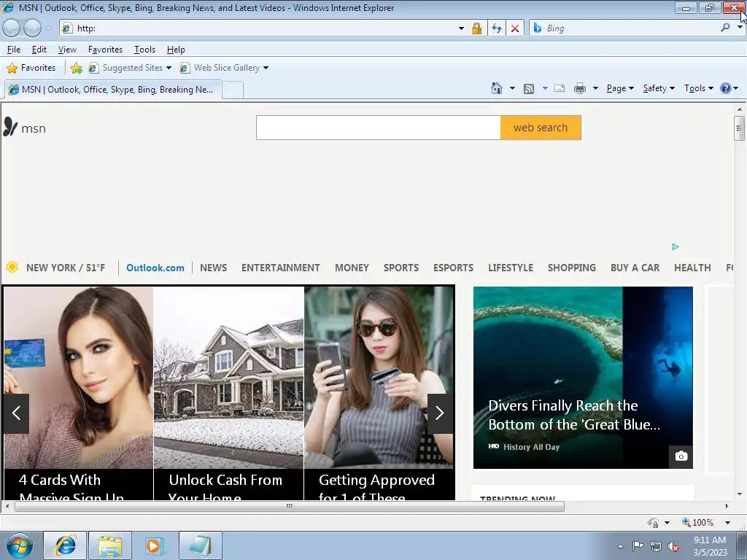Image resolution: width=747 pixels, height=560 pixels.
Task: Go to the MONEY section
Action: point(352,268)
